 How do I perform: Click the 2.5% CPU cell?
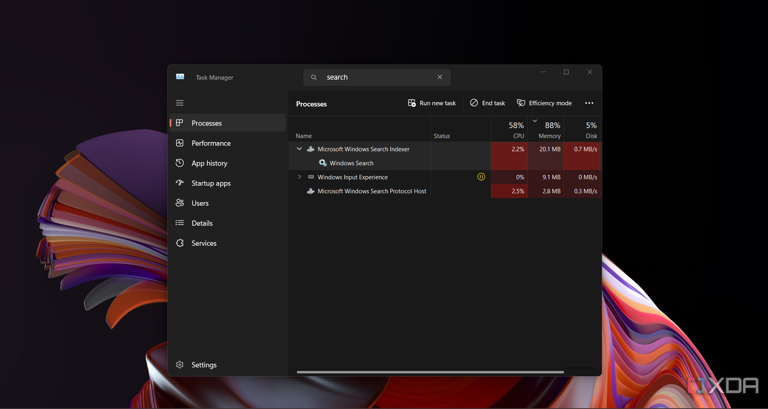[x=509, y=191]
